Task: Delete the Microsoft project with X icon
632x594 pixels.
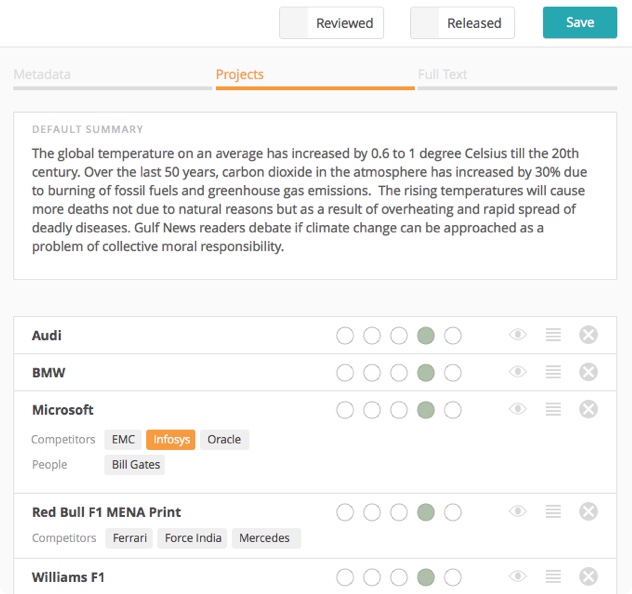Action: pyautogui.click(x=588, y=409)
